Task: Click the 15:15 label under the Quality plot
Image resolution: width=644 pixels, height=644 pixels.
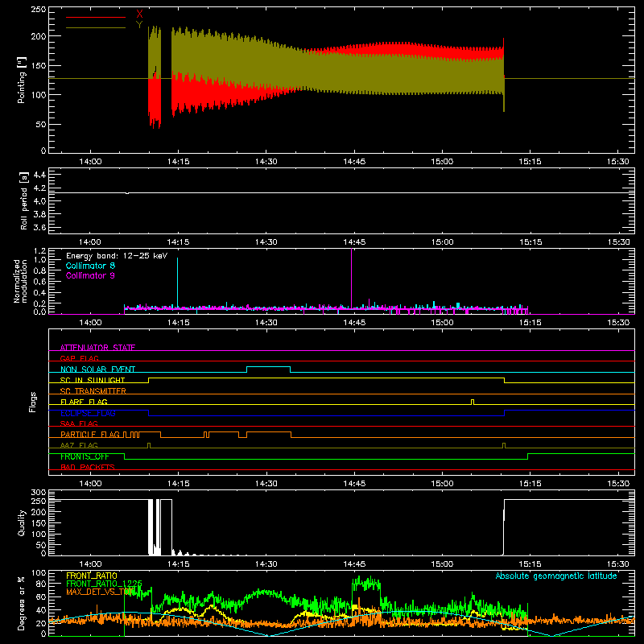Action: [x=530, y=564]
